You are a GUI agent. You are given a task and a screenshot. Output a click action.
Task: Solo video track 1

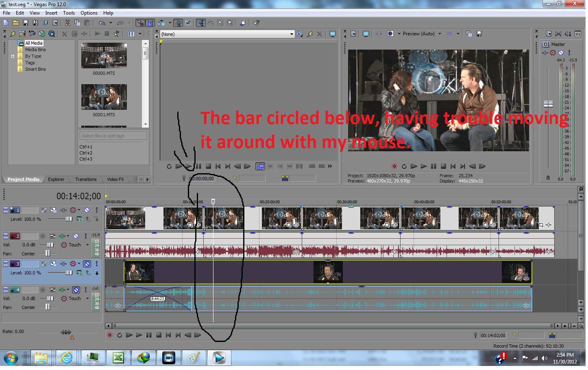[97, 211]
